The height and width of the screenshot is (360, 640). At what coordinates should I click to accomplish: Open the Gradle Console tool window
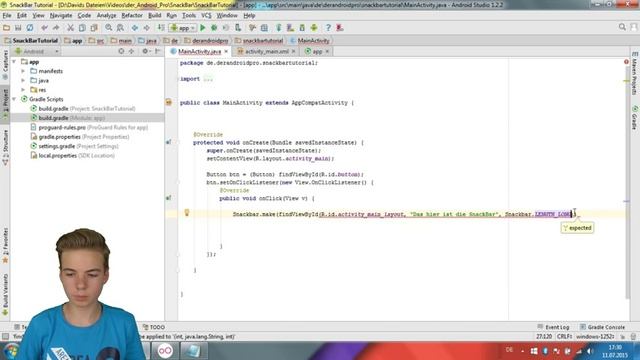click(x=602, y=327)
